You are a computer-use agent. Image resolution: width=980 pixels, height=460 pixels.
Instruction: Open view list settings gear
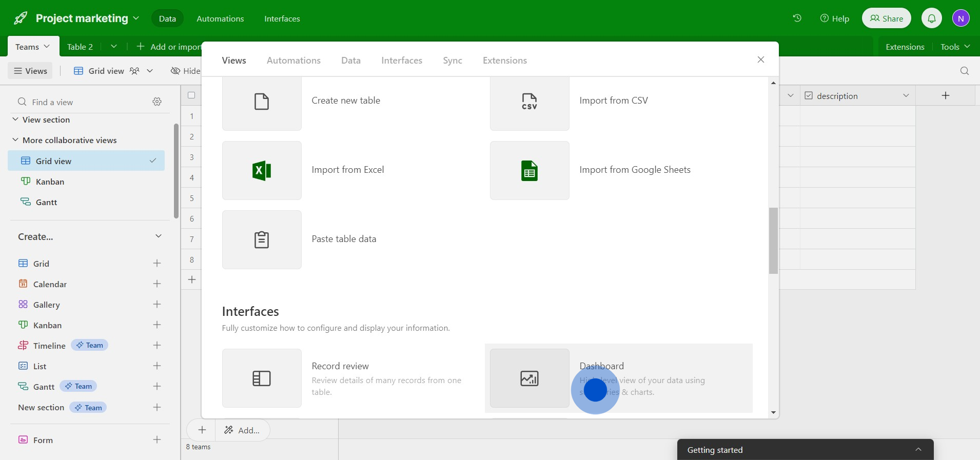pos(157,102)
